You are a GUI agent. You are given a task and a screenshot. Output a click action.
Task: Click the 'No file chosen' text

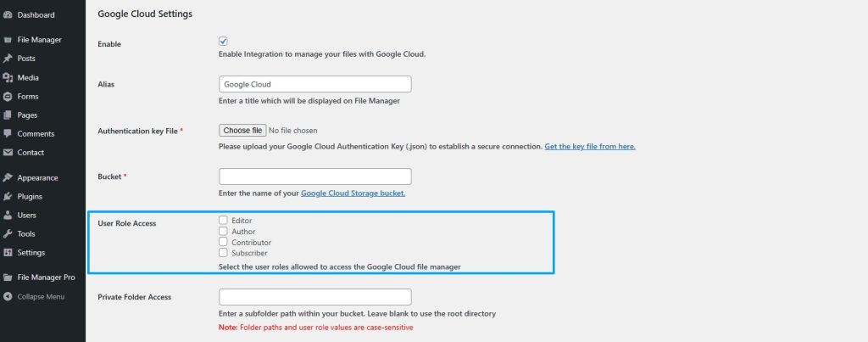point(292,130)
